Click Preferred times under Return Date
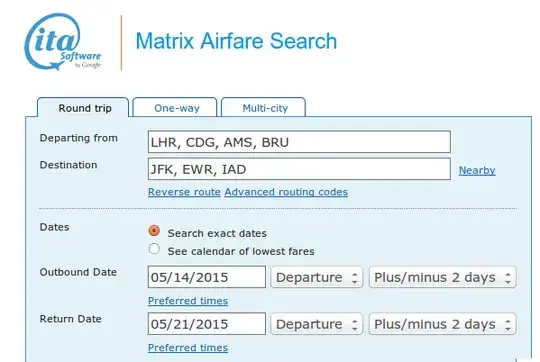This screenshot has height=362, width=540. coord(188,348)
